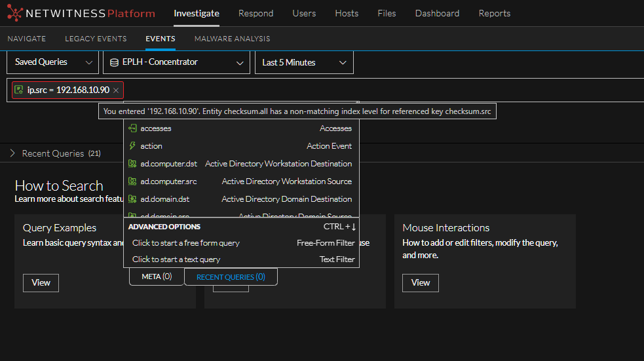644x361 pixels.
Task: Click the icon beside ad.computer.src entry
Action: click(132, 181)
